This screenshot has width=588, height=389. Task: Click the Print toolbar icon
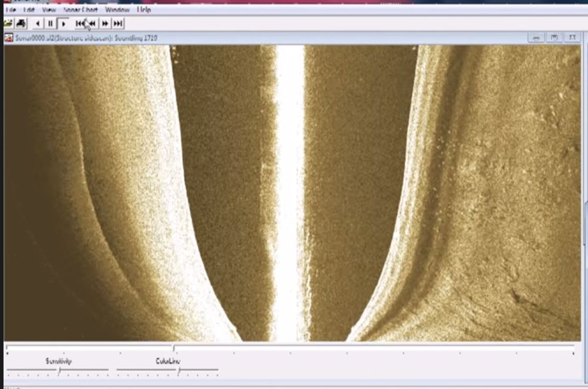pos(21,23)
